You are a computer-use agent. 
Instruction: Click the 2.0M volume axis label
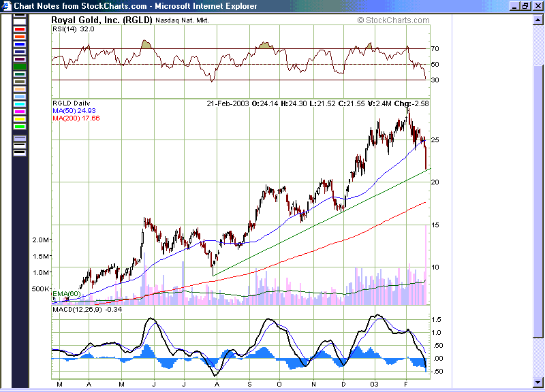(x=41, y=240)
